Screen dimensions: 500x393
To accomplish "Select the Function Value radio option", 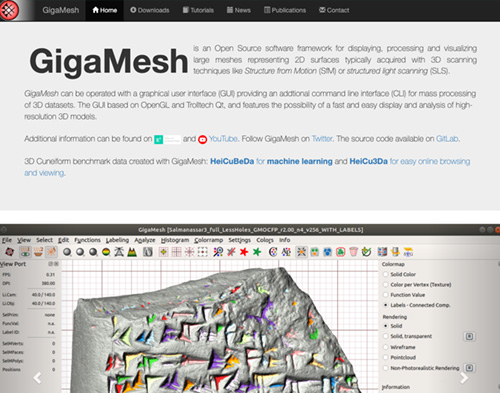I will tap(386, 295).
